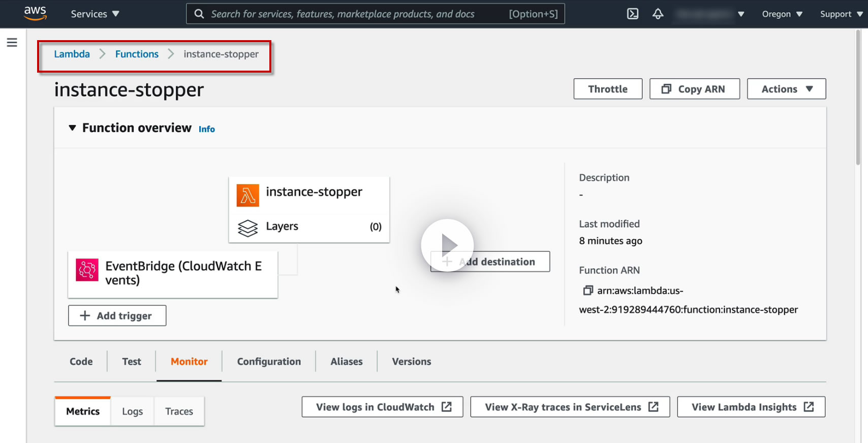Image resolution: width=868 pixels, height=443 pixels.
Task: Click the AWS logo home icon
Action: [x=35, y=13]
